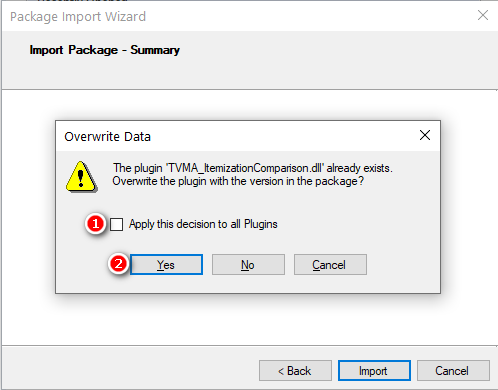
Task: Click the red step 1 marker
Action: [x=95, y=224]
